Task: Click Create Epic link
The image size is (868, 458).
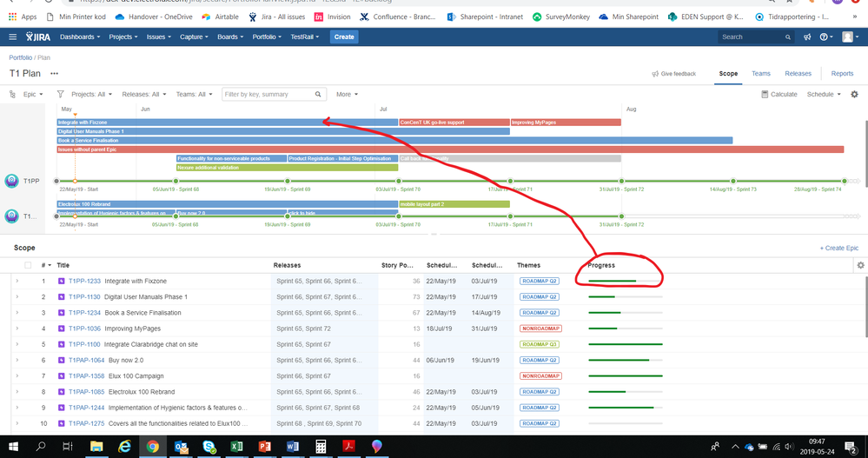Action: (x=839, y=248)
